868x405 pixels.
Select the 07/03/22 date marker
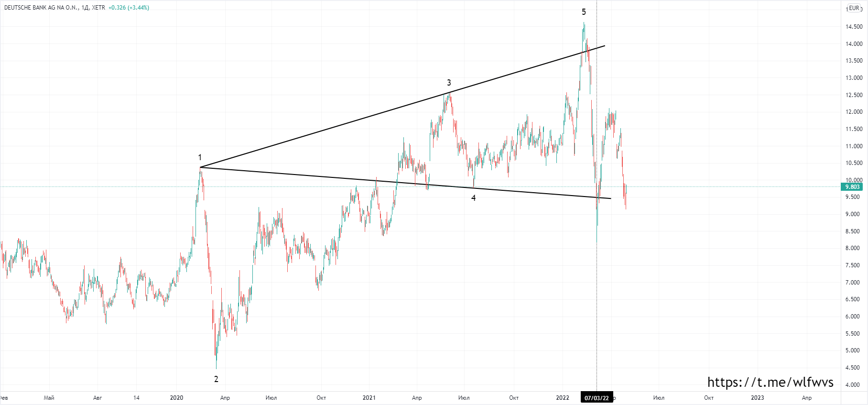pos(597,398)
